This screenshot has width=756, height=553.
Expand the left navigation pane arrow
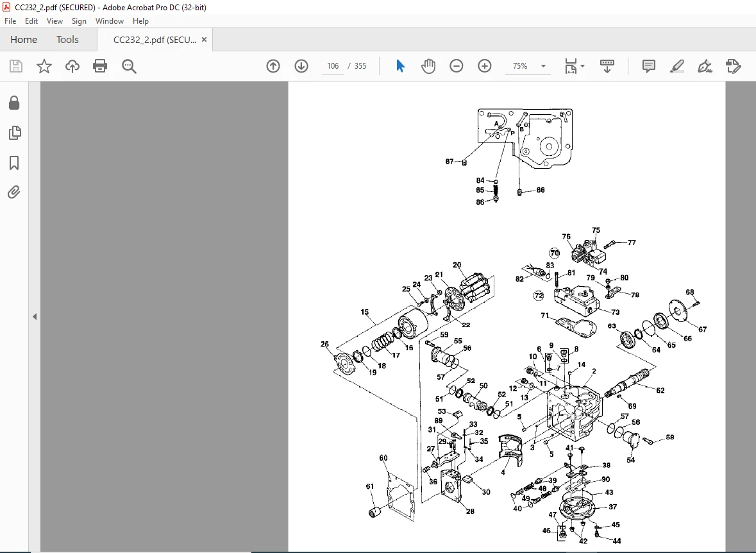pyautogui.click(x=35, y=316)
